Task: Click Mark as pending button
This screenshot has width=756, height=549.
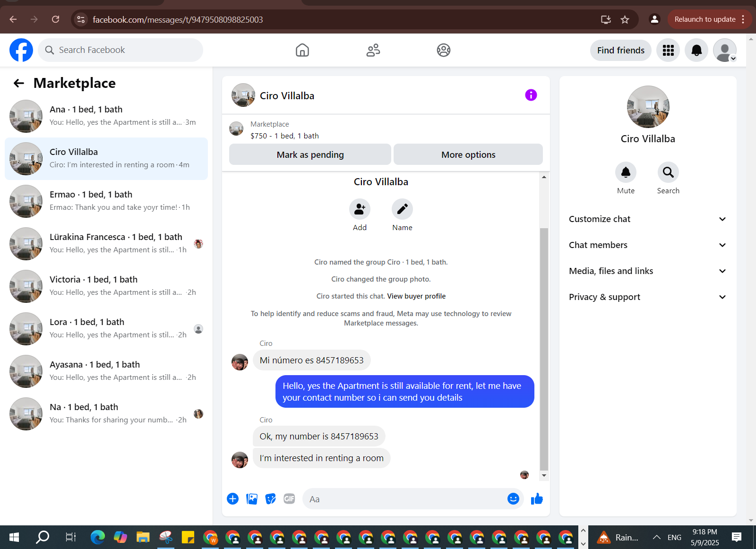Action: pos(310,154)
